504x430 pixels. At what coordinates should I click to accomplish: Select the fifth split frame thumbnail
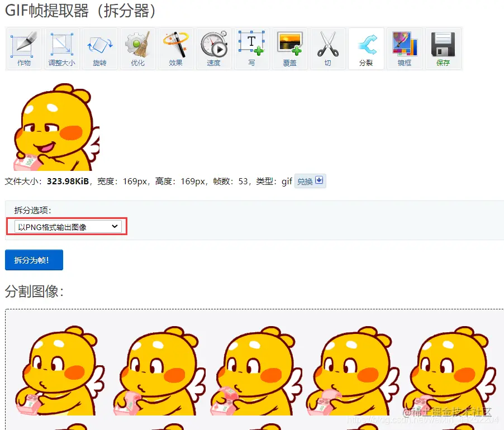[x=449, y=371]
